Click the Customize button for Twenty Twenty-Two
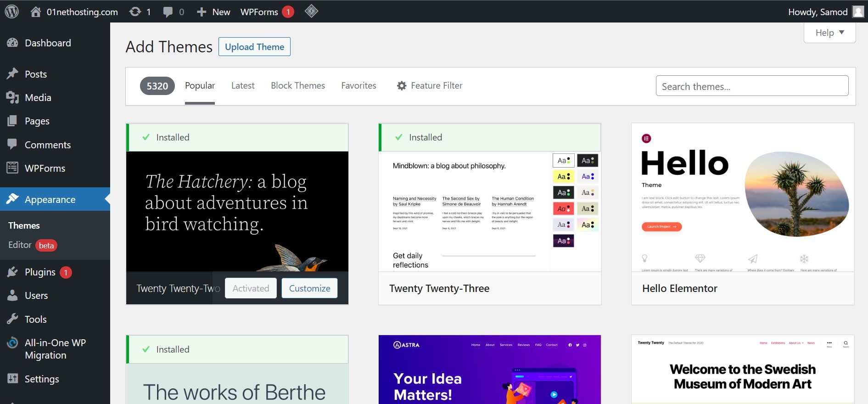This screenshot has height=404, width=868. tap(309, 288)
